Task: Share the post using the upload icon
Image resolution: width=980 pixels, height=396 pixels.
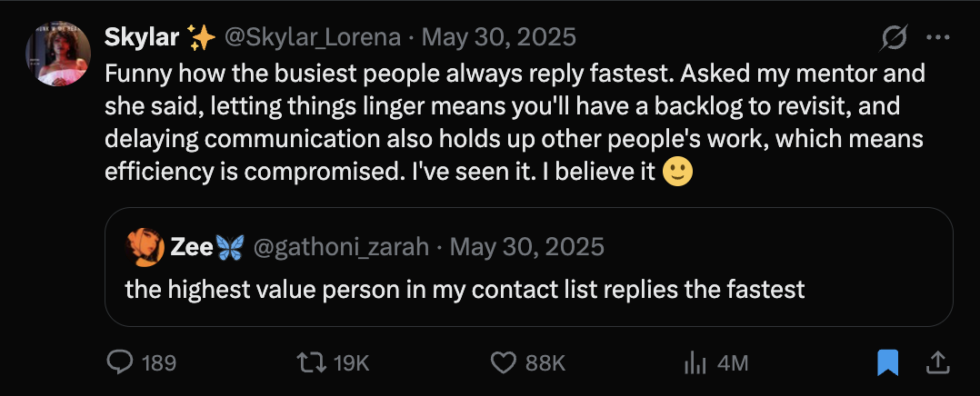Action: click(936, 363)
